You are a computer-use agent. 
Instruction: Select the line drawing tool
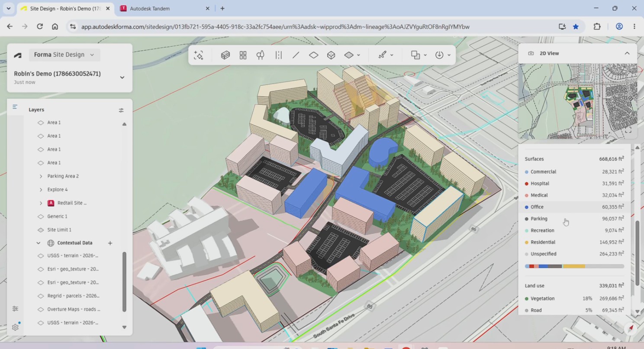click(x=296, y=55)
